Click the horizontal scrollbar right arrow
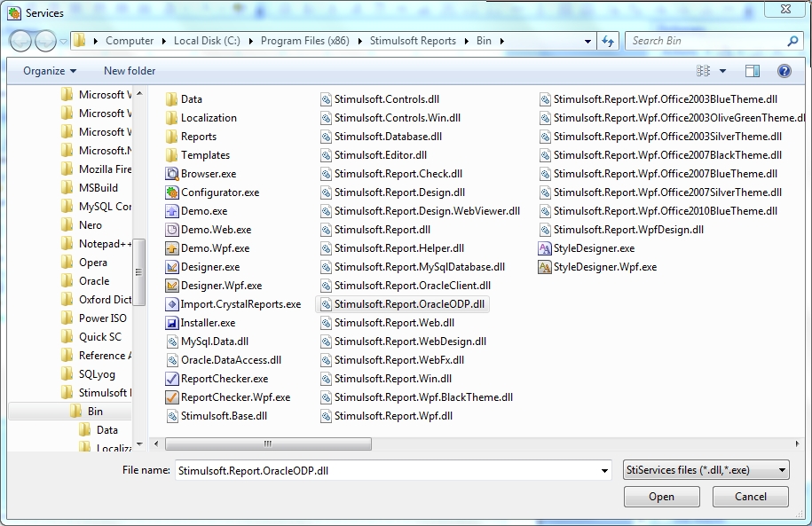The width and height of the screenshot is (812, 526). 796,444
